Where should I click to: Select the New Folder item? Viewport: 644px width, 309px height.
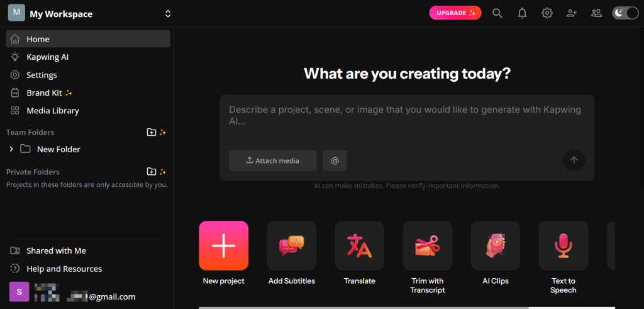tap(58, 149)
